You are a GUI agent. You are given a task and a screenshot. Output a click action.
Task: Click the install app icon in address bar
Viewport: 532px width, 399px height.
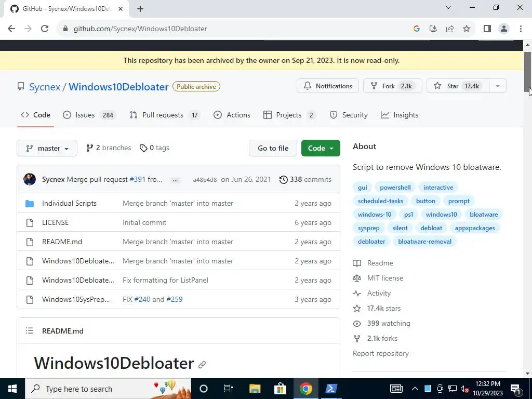tap(433, 29)
